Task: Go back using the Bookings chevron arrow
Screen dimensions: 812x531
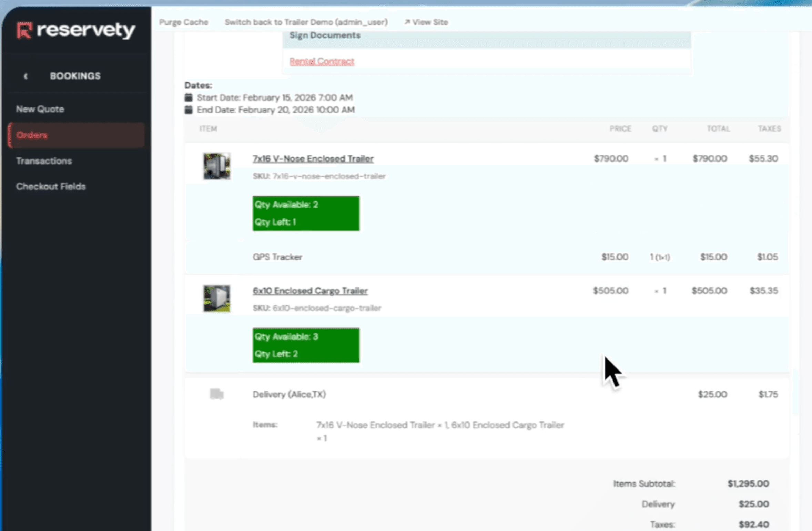Action: click(26, 76)
